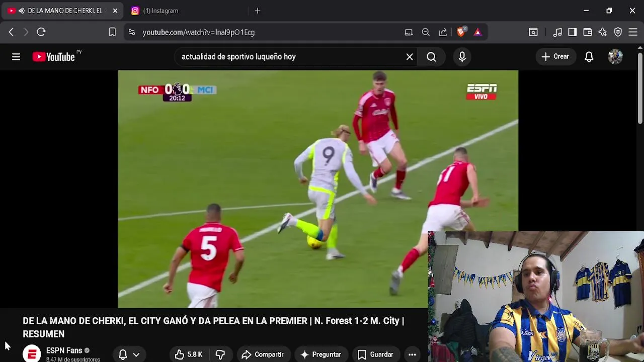
Task: Open YouTube notifications bell
Action: [589, 57]
